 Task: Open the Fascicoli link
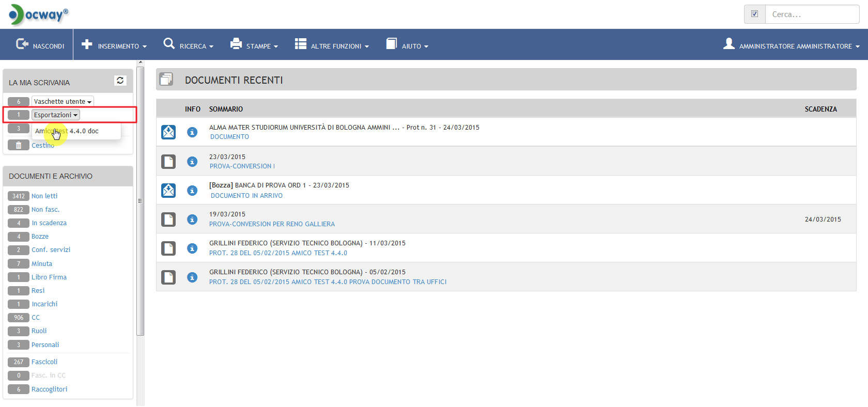(x=44, y=362)
